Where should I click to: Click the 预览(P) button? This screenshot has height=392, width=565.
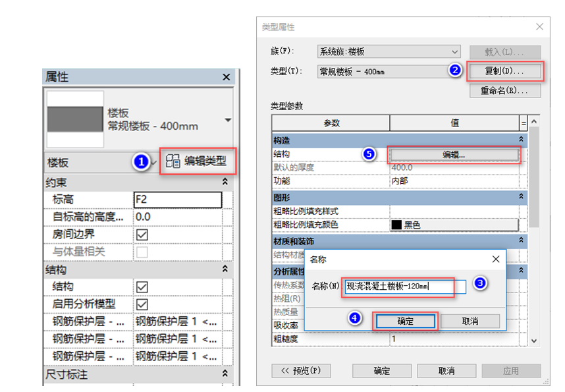(x=300, y=371)
